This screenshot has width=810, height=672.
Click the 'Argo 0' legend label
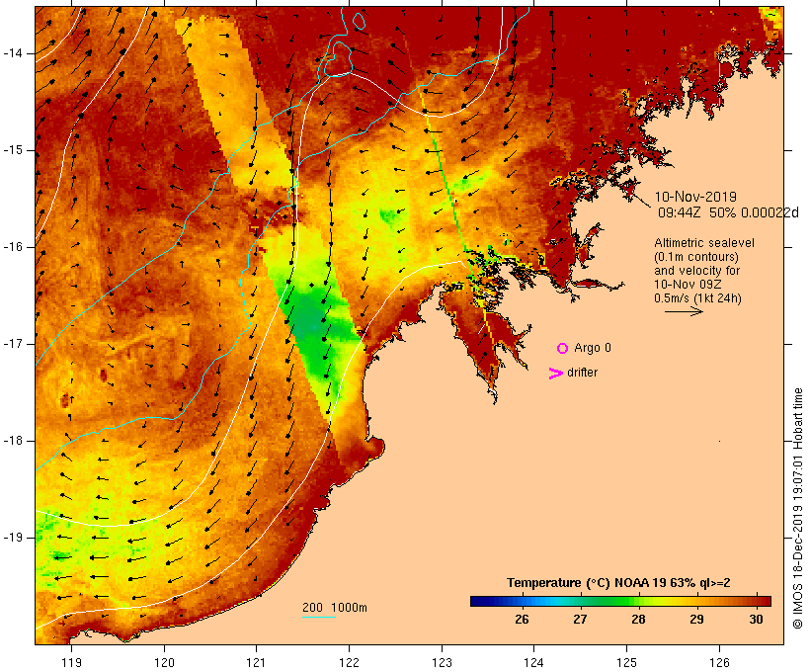(593, 348)
